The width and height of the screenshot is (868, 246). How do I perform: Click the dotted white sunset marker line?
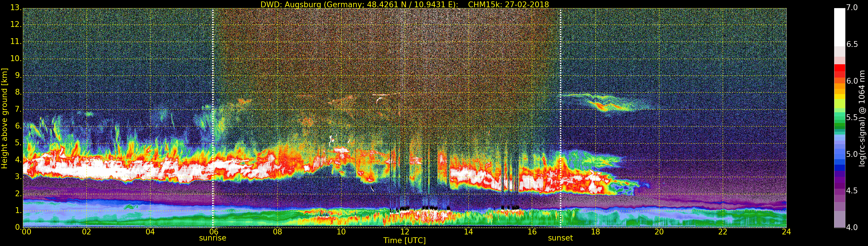(x=560, y=118)
